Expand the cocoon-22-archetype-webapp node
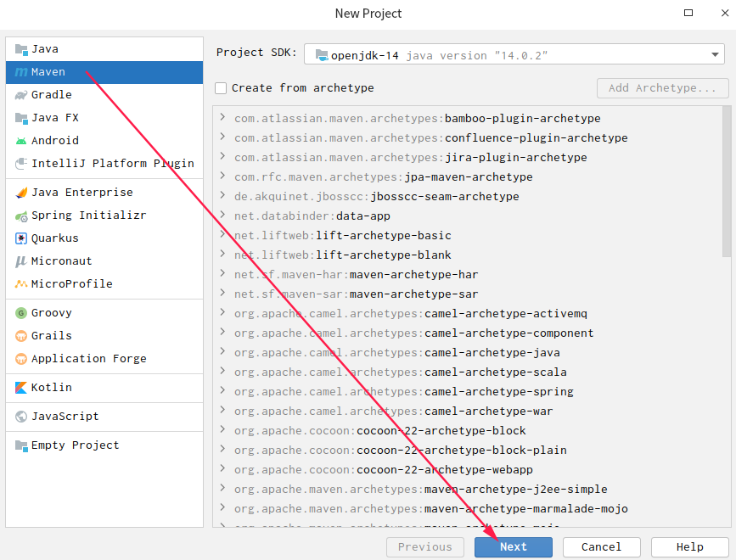 click(223, 468)
